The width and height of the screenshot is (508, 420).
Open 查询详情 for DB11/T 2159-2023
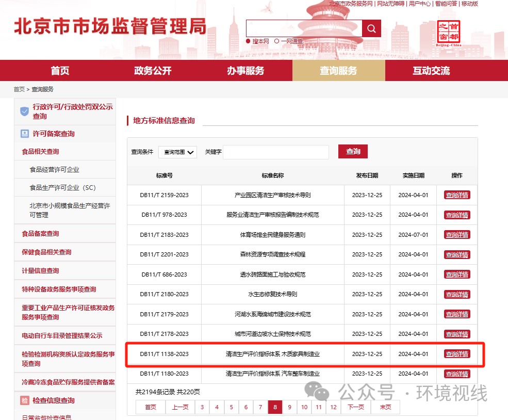[x=457, y=195]
